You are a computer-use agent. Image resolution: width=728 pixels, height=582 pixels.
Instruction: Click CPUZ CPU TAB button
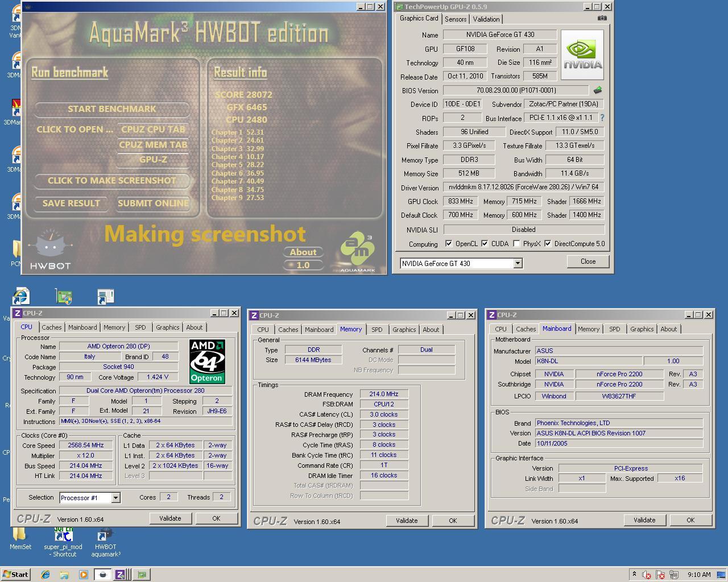click(x=153, y=130)
